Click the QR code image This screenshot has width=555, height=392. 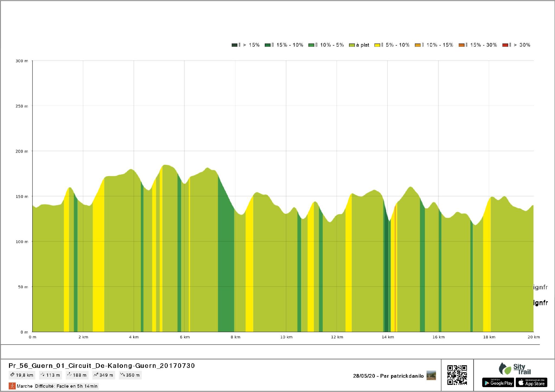(x=457, y=375)
